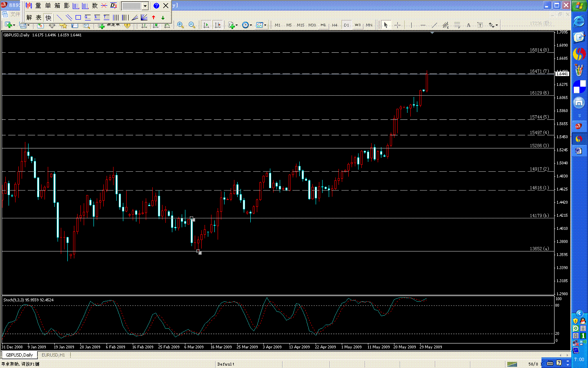Select the horizontal line tool
This screenshot has height=368, width=588.
tap(423, 25)
